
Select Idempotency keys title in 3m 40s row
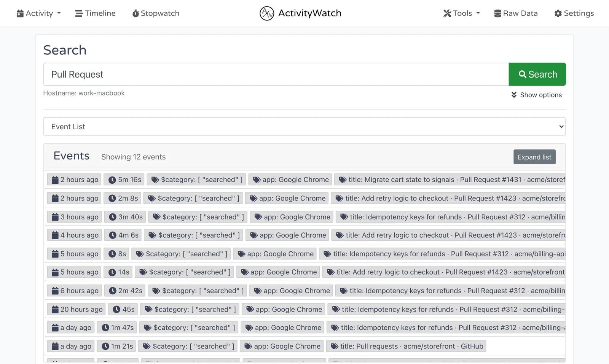point(451,217)
